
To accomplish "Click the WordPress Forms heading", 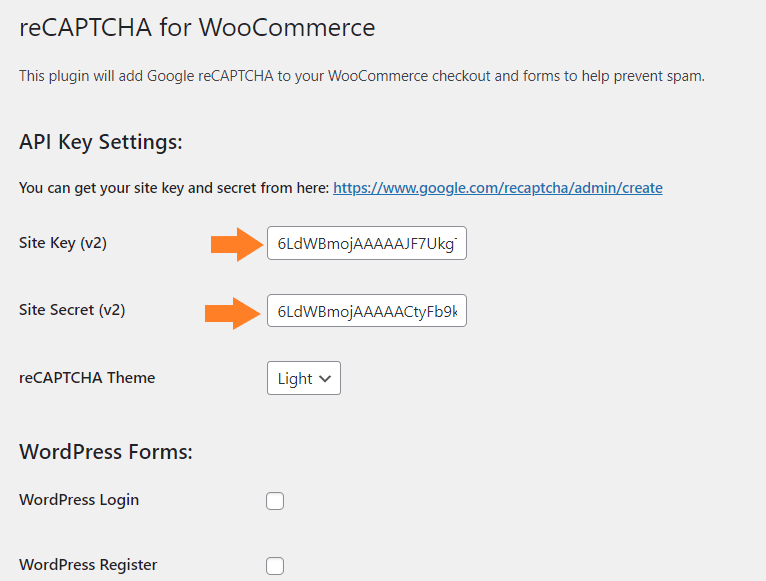I will pos(106,452).
